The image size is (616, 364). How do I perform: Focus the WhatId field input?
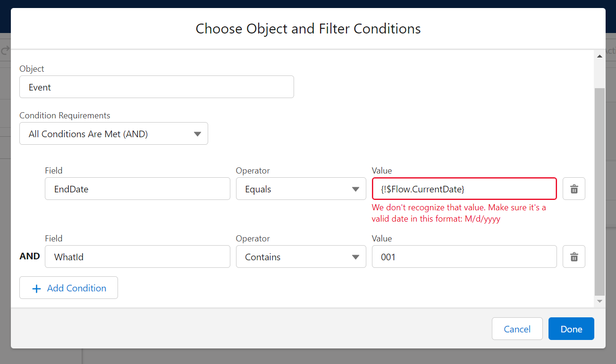137,257
